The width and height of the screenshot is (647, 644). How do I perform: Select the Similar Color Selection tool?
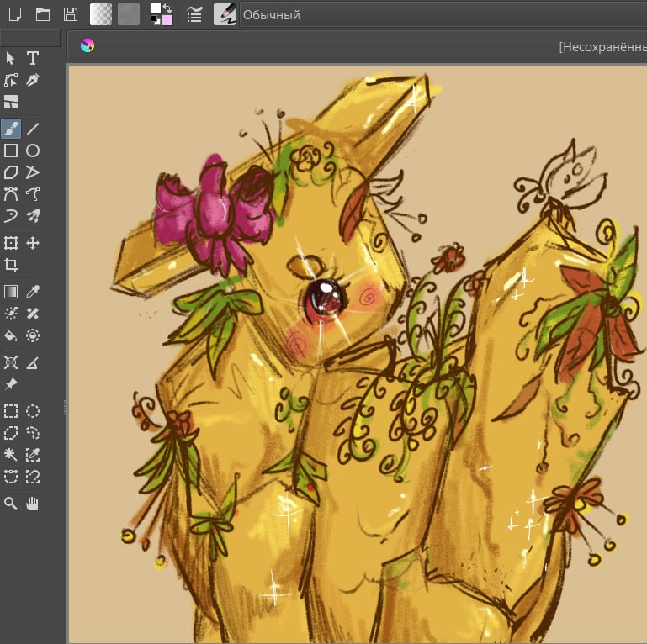click(33, 455)
